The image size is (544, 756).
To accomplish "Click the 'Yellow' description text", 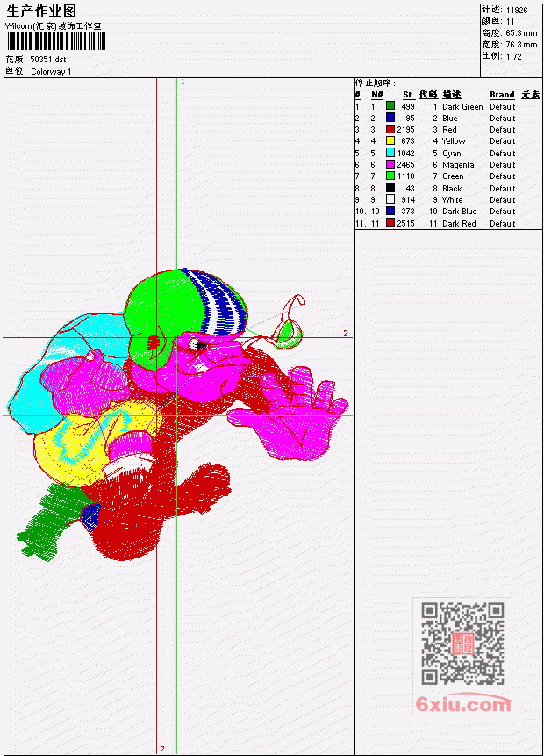I will point(454,141).
